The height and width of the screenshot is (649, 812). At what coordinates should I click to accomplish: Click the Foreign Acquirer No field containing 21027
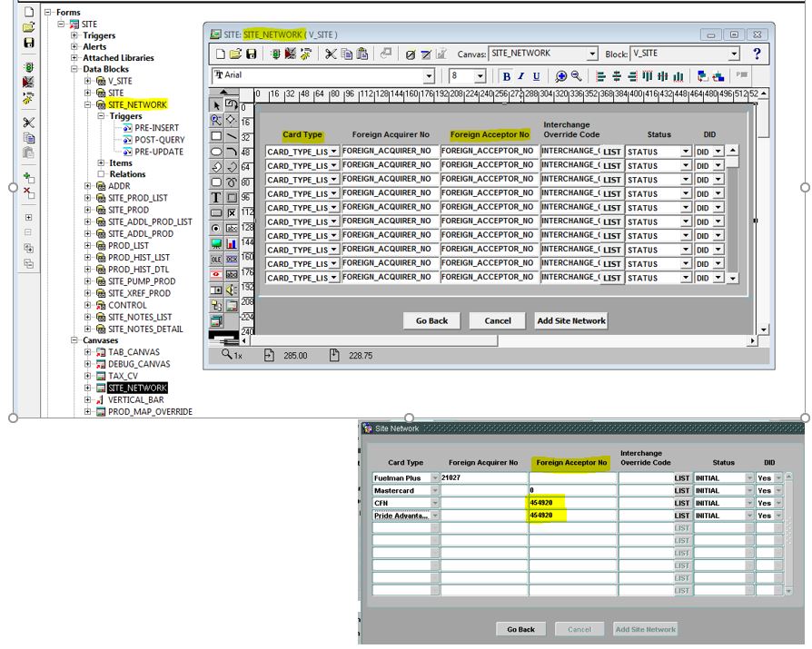tap(483, 477)
